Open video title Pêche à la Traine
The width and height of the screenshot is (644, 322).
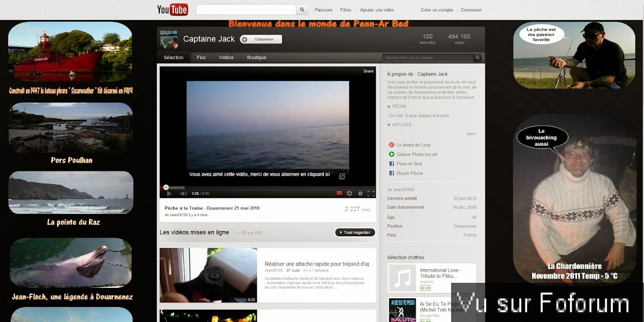coord(212,208)
